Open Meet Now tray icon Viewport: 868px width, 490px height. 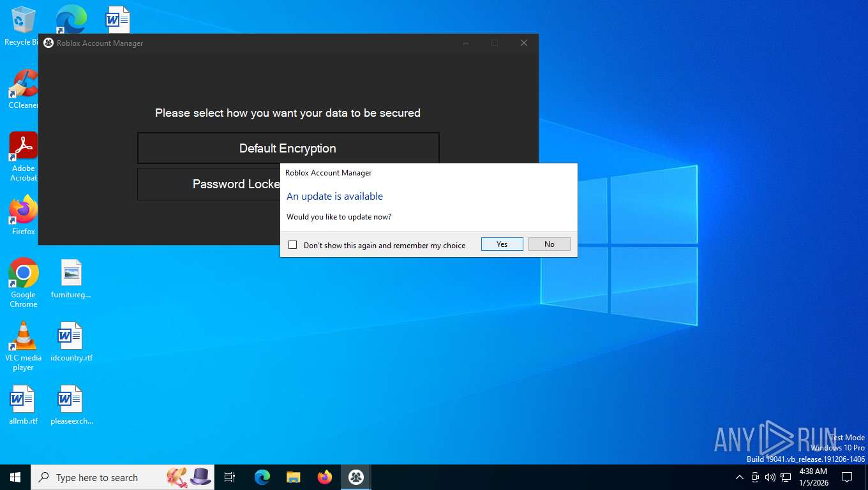click(x=755, y=477)
